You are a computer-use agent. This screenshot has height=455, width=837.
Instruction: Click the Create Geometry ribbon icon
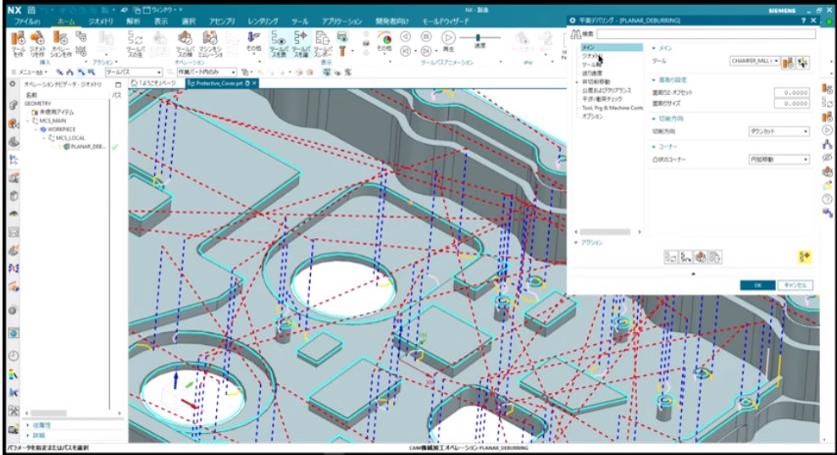(37, 39)
